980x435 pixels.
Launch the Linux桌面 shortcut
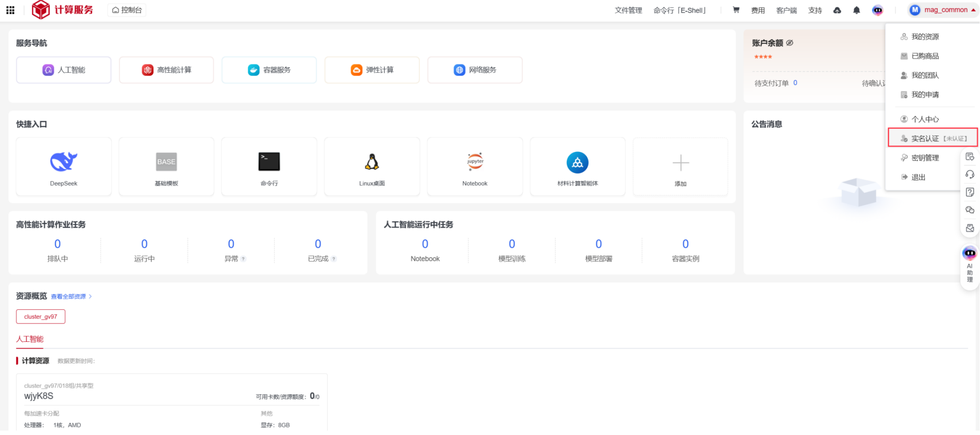click(x=372, y=167)
